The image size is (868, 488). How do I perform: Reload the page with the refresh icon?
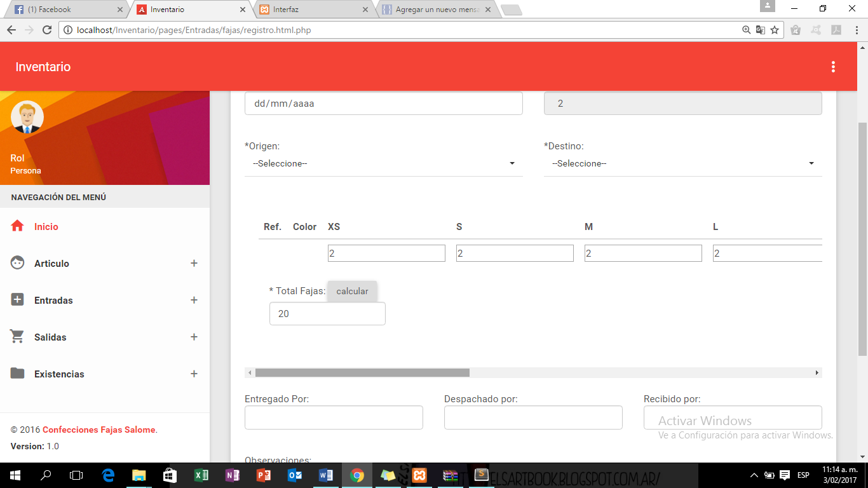pyautogui.click(x=46, y=30)
